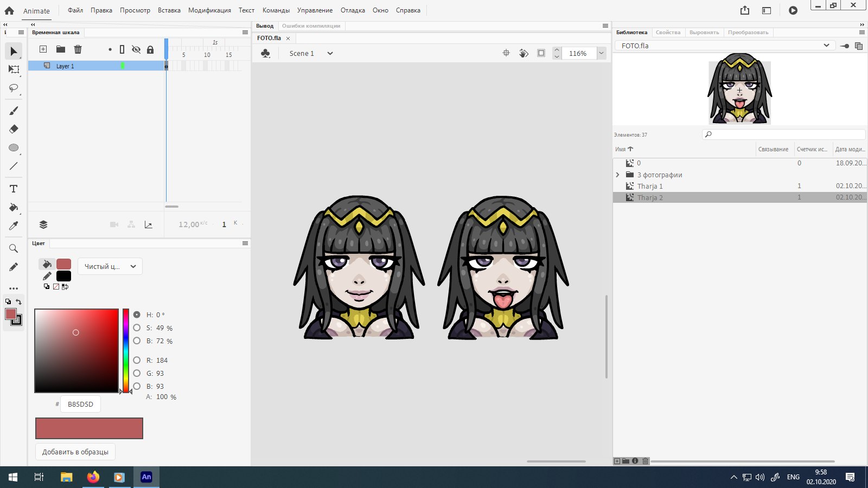This screenshot has height=488, width=868.
Task: Sort library by Имя column header
Action: pyautogui.click(x=624, y=149)
